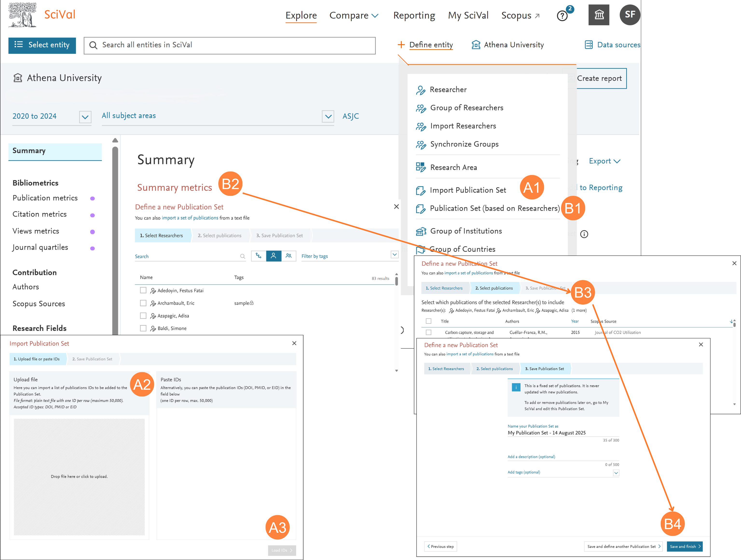741x560 pixels.
Task: Close the Define a new Publication Set panel in Summary
Action: click(396, 207)
